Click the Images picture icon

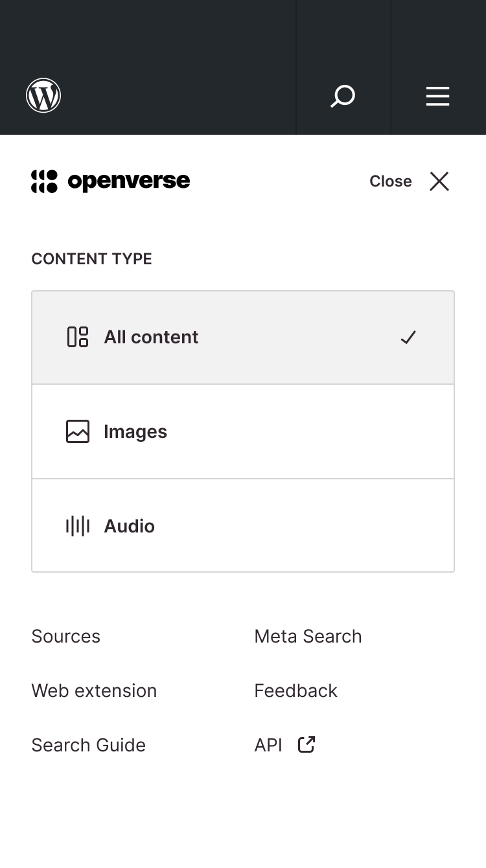click(77, 431)
